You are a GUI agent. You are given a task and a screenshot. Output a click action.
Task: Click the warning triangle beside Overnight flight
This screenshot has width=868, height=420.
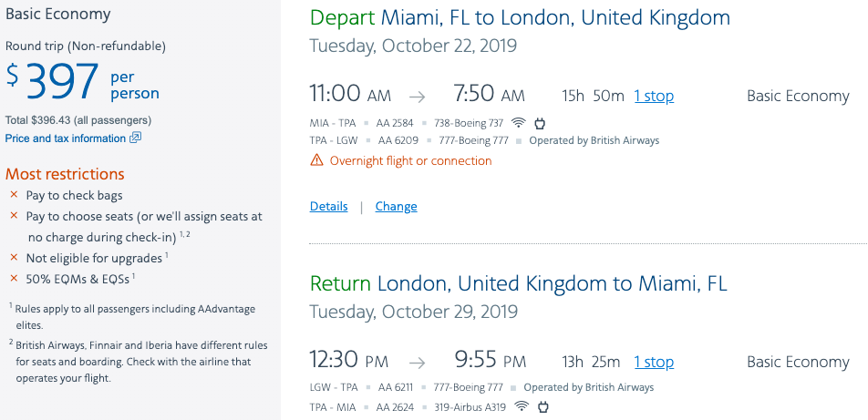tap(316, 160)
